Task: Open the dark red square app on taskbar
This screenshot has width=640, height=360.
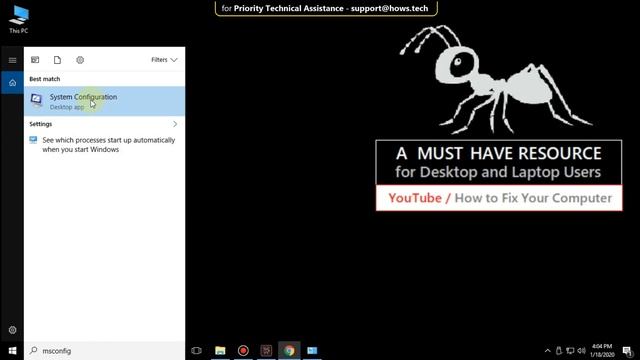Action: click(x=266, y=351)
